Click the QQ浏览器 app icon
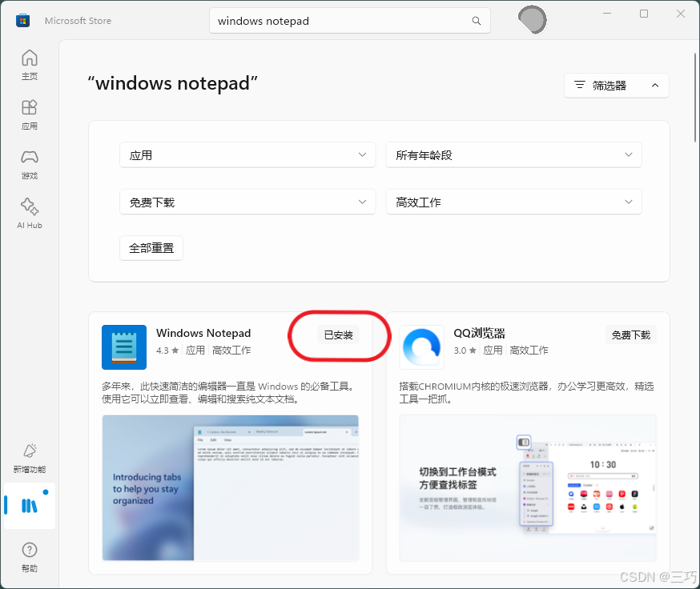 pos(422,347)
